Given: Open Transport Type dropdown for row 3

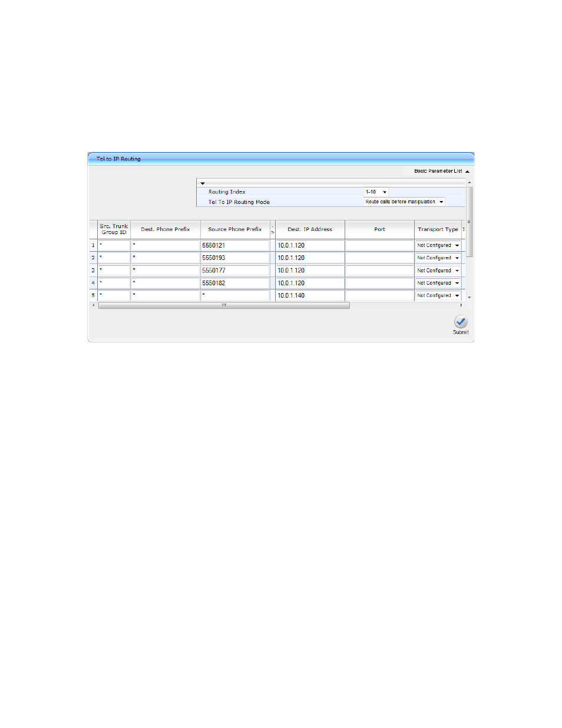Looking at the screenshot, I should point(438,271).
